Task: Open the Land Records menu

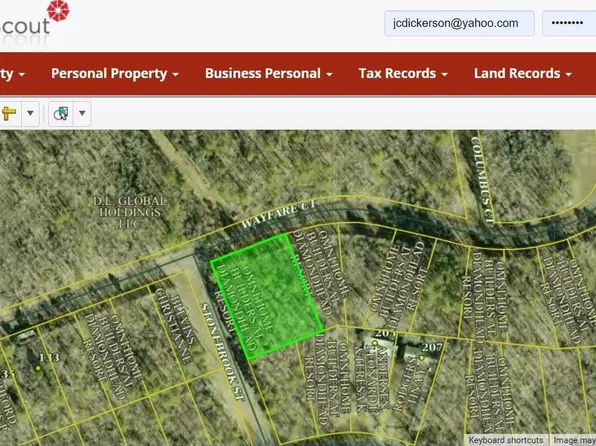Action: (x=523, y=73)
